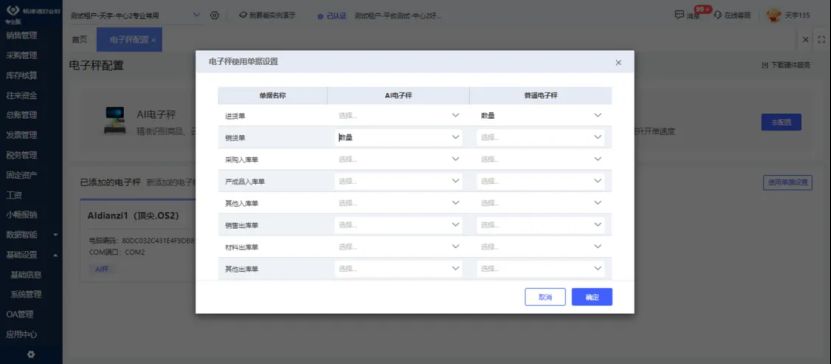
Task: Click the settings icon beside account selector
Action: tap(215, 15)
